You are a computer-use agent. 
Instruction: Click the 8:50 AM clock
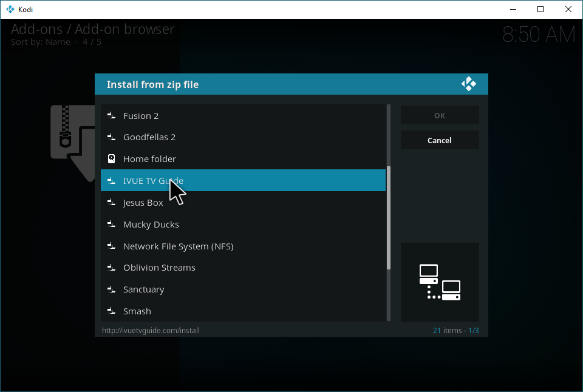tap(539, 35)
